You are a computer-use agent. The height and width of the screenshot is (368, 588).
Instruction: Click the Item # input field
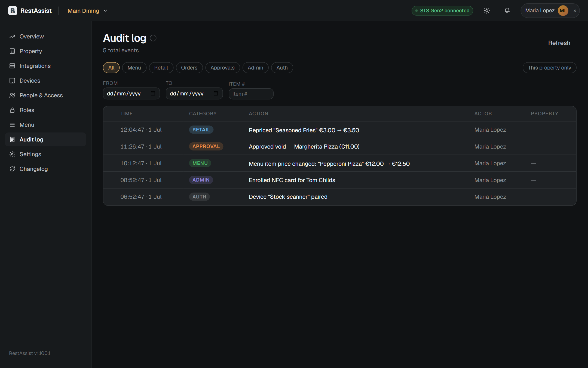click(251, 94)
